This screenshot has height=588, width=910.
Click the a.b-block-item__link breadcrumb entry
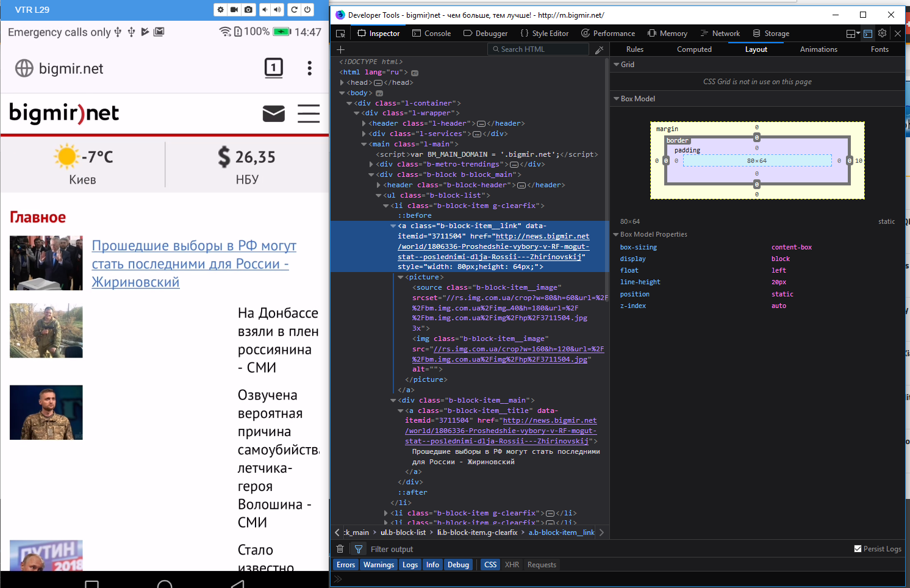(561, 532)
